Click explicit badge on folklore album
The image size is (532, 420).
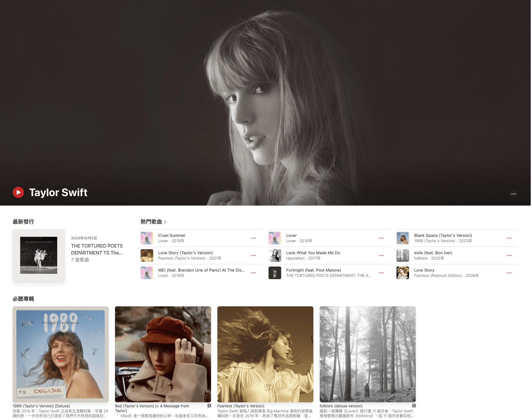(414, 406)
